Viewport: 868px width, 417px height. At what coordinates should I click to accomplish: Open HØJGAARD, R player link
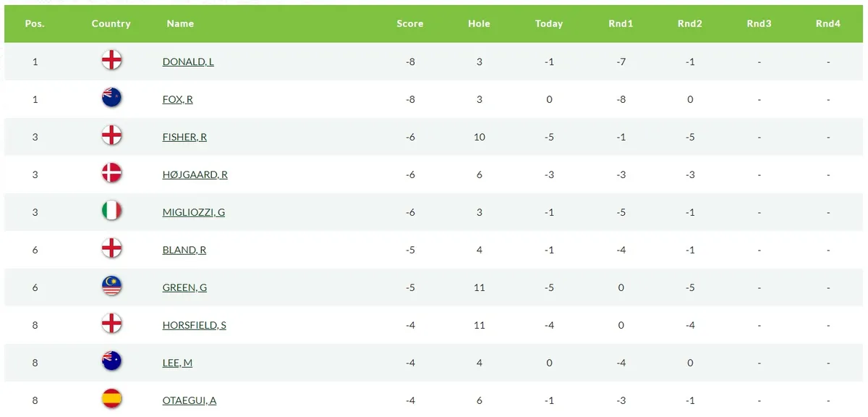tap(195, 175)
